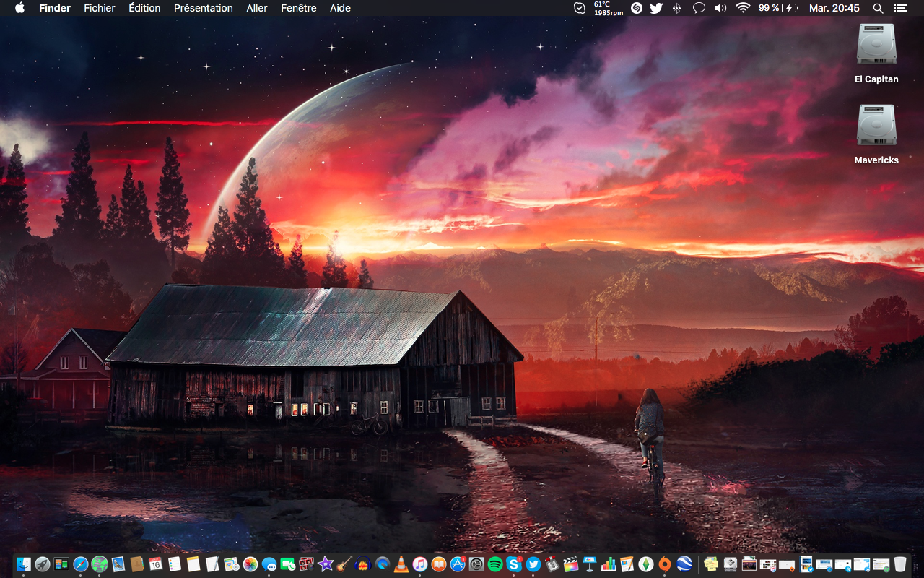
Task: Open Pages in the Dock
Action: pos(627,564)
